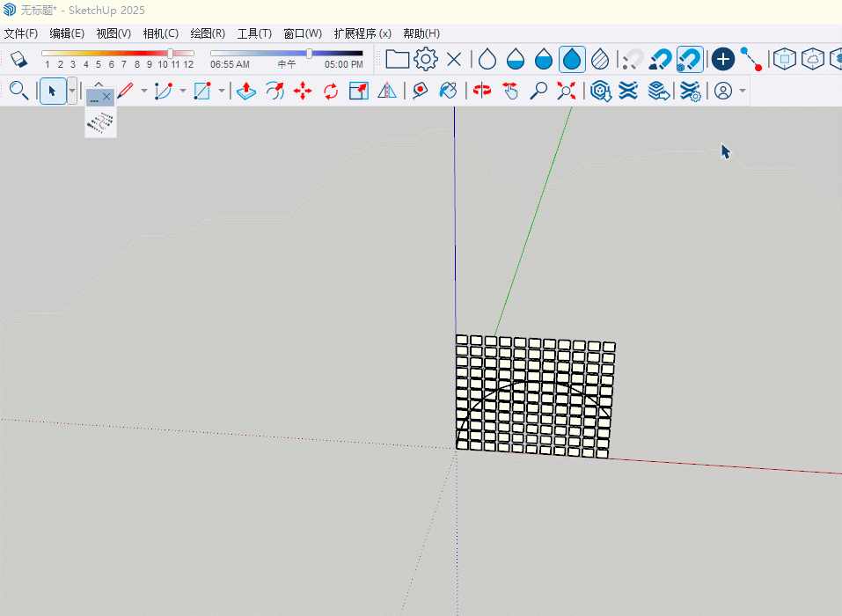Screen dimensions: 842x616
Task: Select the Move tool with red arrows
Action: (303, 91)
